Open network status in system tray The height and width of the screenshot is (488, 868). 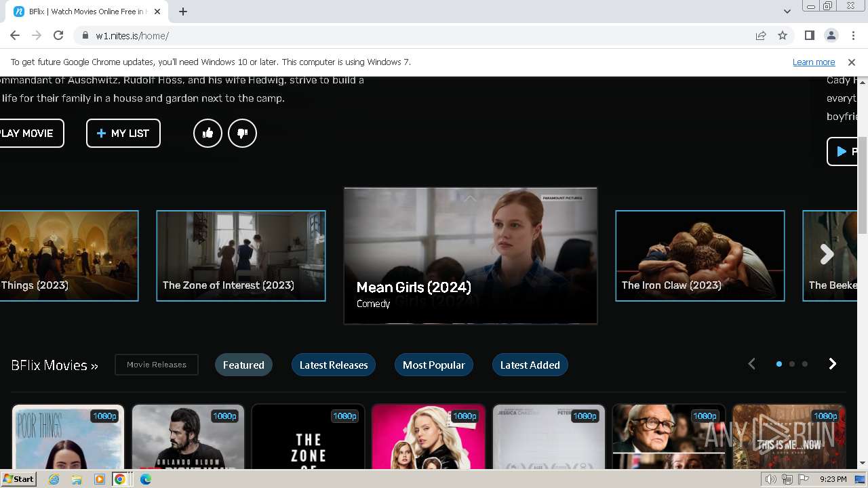(x=787, y=479)
